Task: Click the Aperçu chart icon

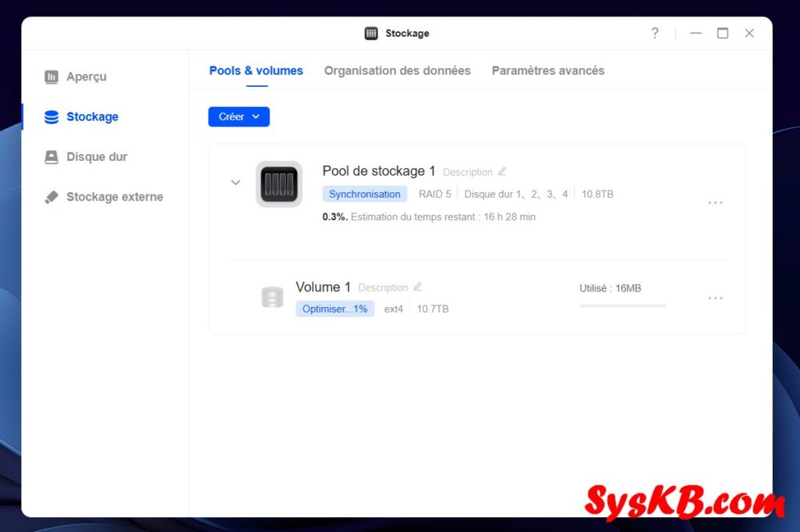Action: click(x=51, y=77)
